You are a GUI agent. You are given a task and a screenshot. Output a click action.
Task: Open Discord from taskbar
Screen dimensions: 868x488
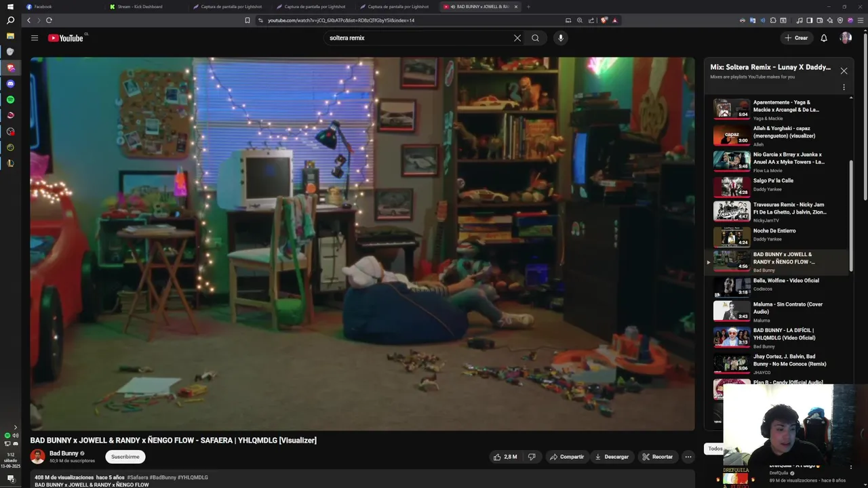click(x=10, y=84)
